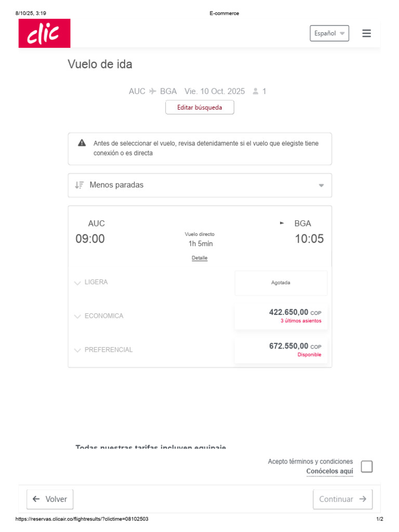Expand the ECONOMICA fare details
399x532 pixels.
78,316
